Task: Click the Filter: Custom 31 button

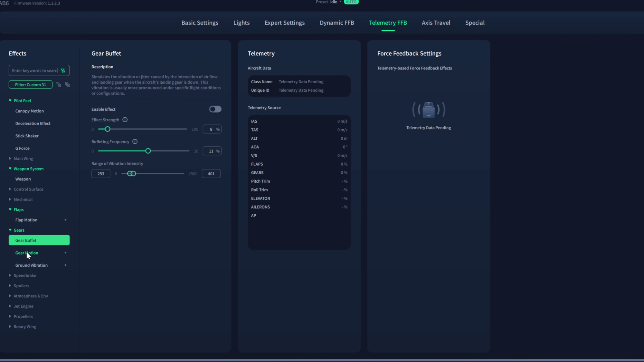Action: (31, 85)
